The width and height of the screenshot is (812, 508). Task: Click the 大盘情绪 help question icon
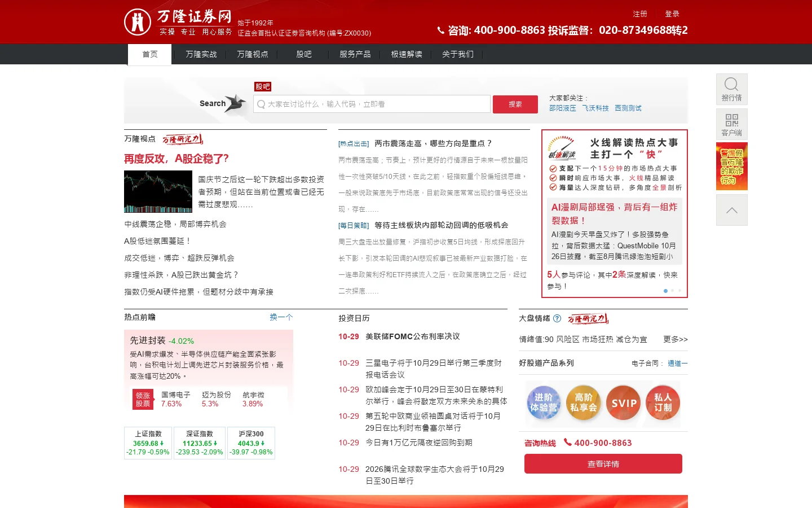click(x=557, y=318)
